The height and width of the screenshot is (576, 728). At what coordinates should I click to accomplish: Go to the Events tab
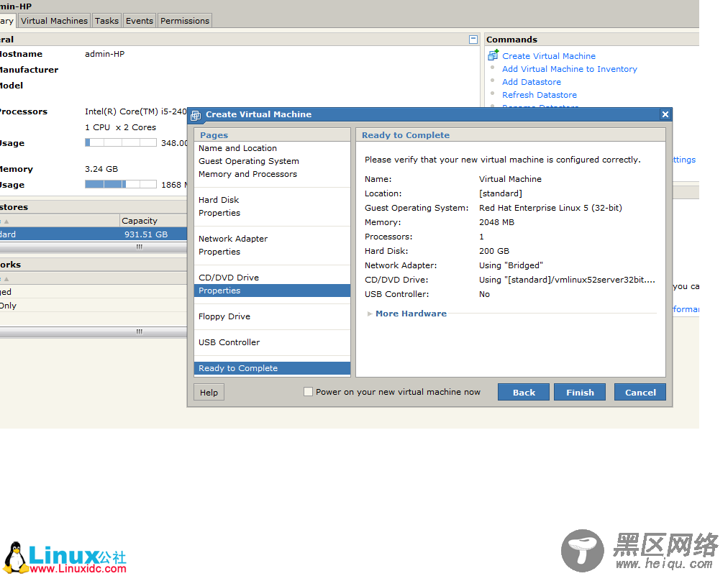(140, 21)
